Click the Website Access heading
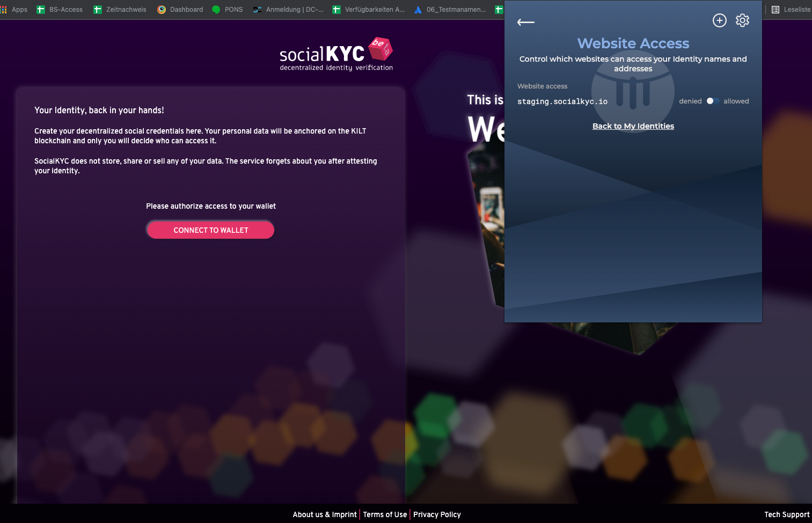Image resolution: width=812 pixels, height=523 pixels. tap(633, 43)
